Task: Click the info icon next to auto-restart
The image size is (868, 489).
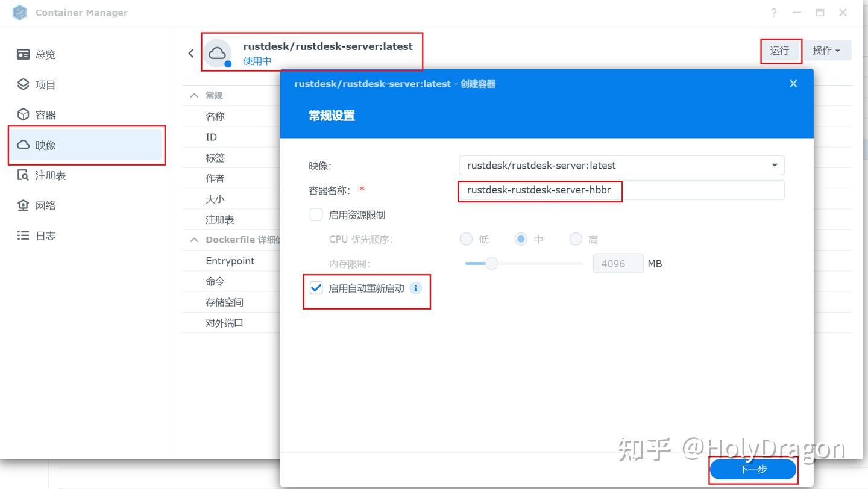Action: (415, 288)
